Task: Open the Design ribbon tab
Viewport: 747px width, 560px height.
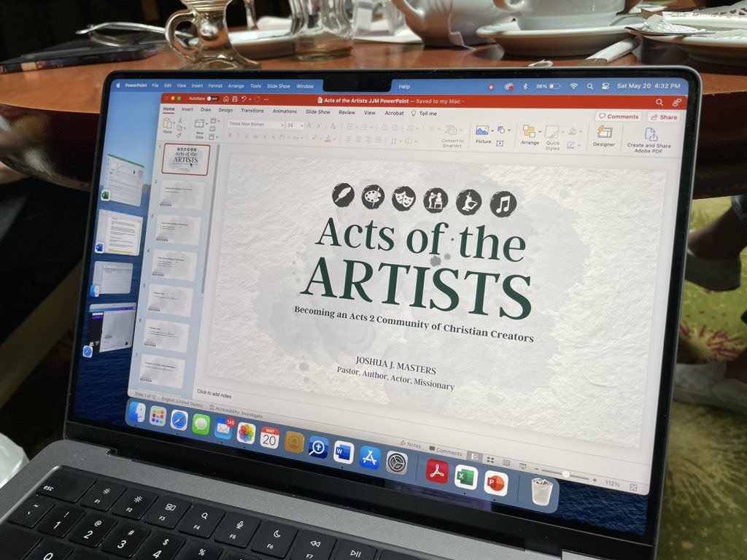Action: [x=225, y=110]
